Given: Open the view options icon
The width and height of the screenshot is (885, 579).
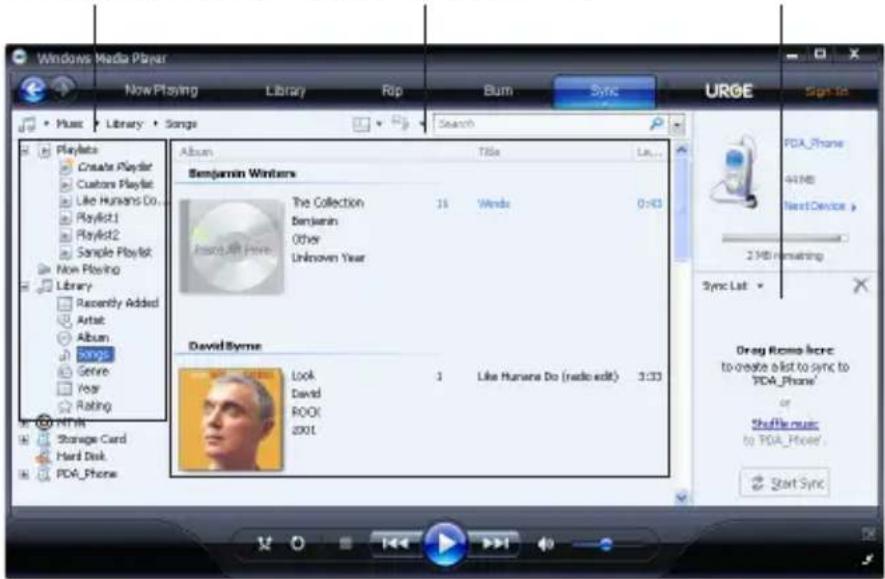Looking at the screenshot, I should pos(400,122).
